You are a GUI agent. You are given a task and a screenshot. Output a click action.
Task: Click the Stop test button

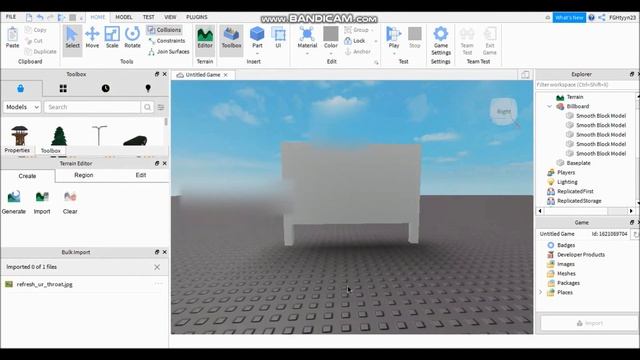pos(415,38)
